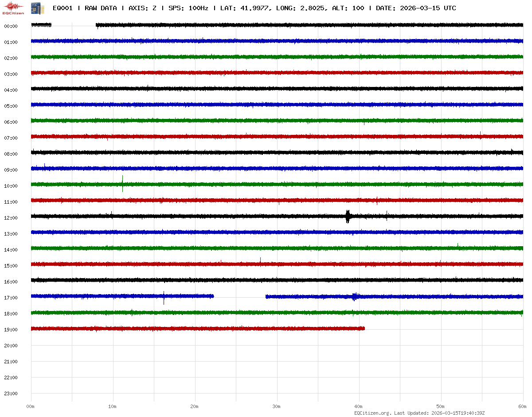532x417 pixels.
Task: Click the 17:00 hour row label
Action: pyautogui.click(x=11, y=298)
